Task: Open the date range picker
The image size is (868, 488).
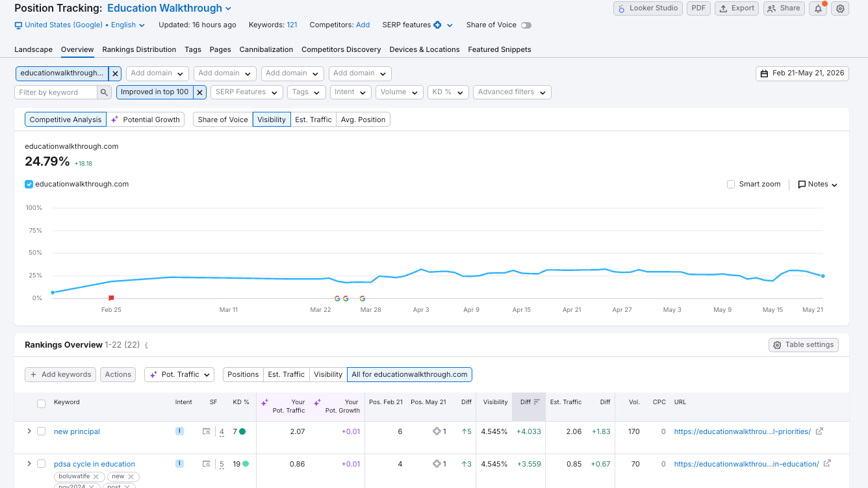Action: [802, 73]
